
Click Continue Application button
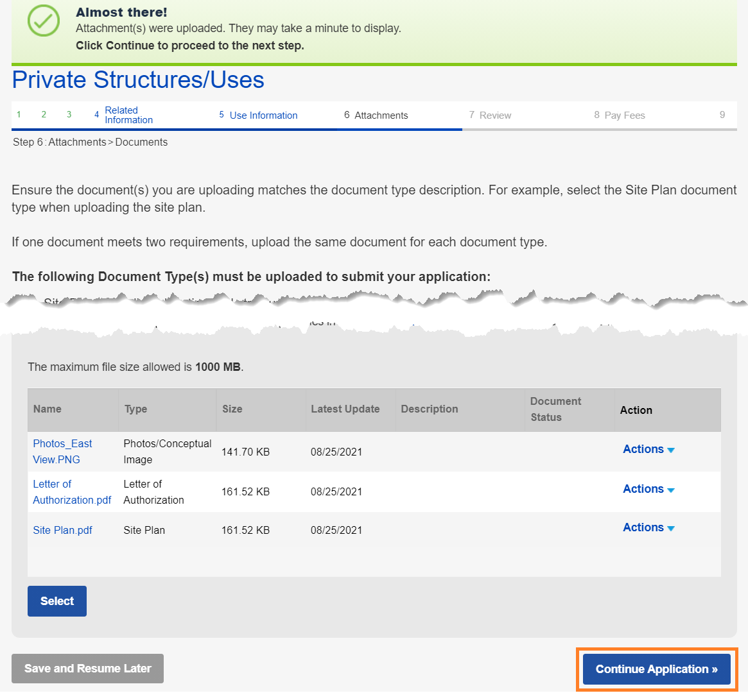656,669
